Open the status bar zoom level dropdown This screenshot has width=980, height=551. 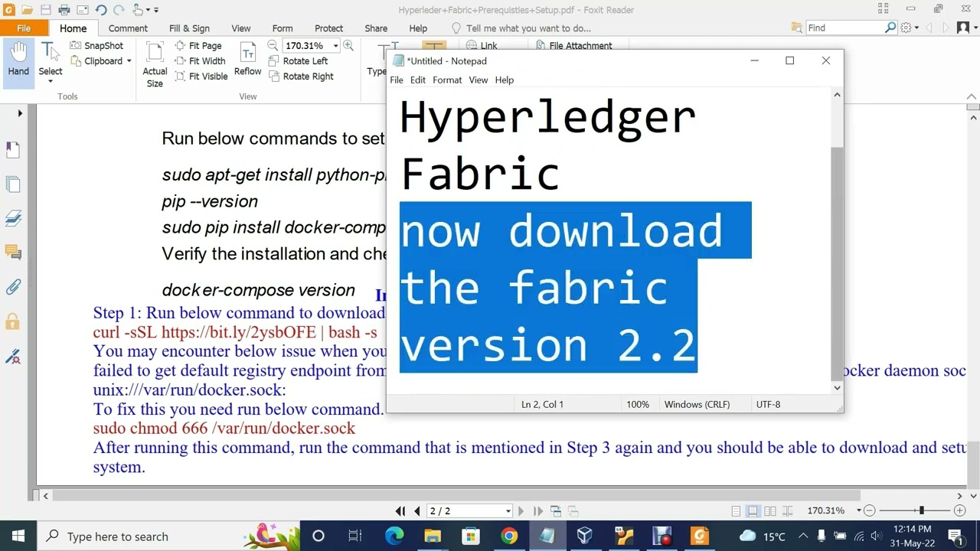(858, 510)
